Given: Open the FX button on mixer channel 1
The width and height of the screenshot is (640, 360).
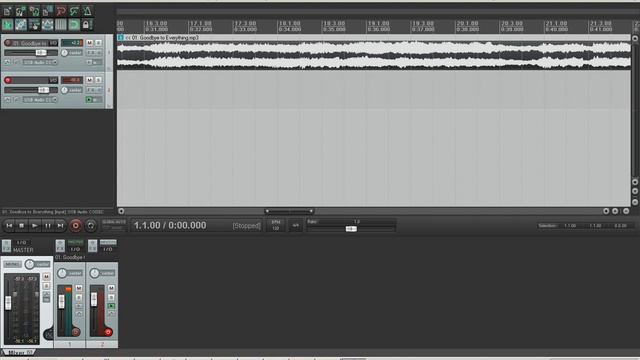Looking at the screenshot, I should (x=60, y=246).
